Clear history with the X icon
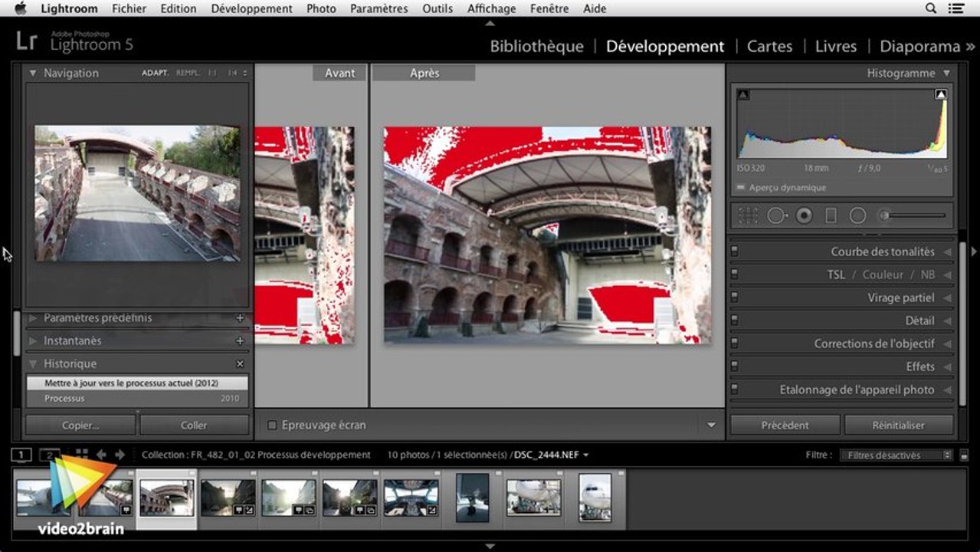This screenshot has width=980, height=552. 240,364
